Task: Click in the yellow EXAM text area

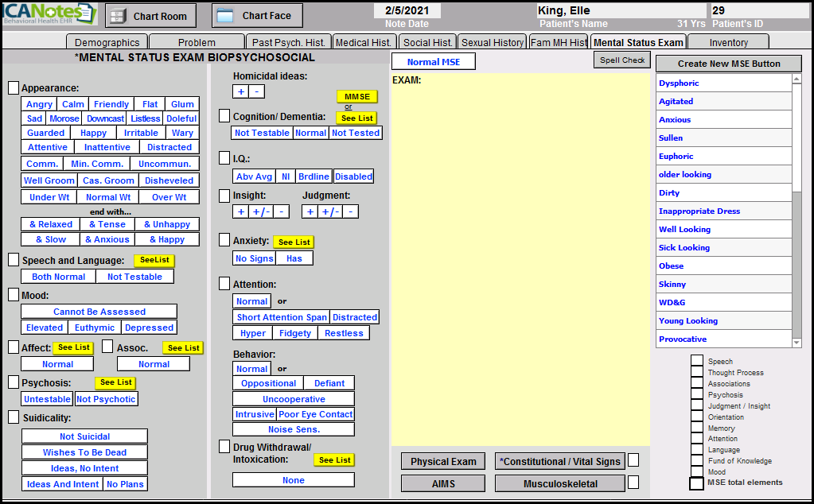Action: (520, 254)
